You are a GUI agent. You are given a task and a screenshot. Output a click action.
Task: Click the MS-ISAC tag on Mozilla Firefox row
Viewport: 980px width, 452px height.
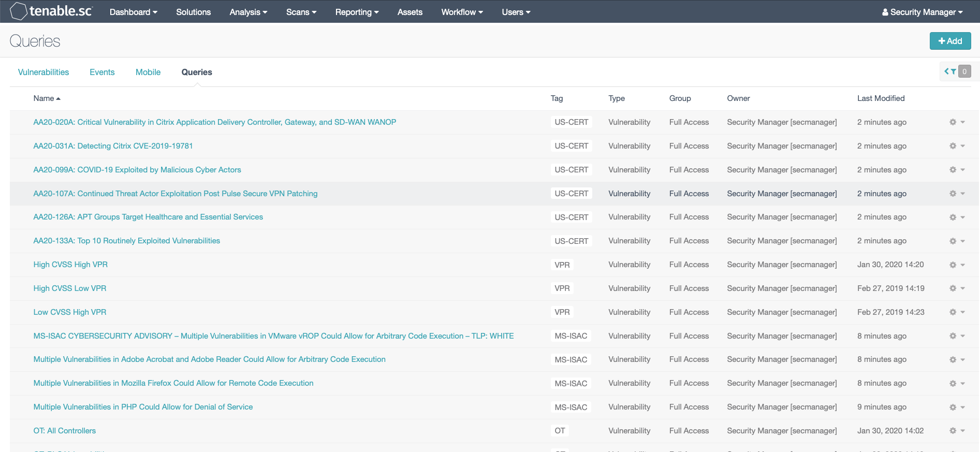571,384
